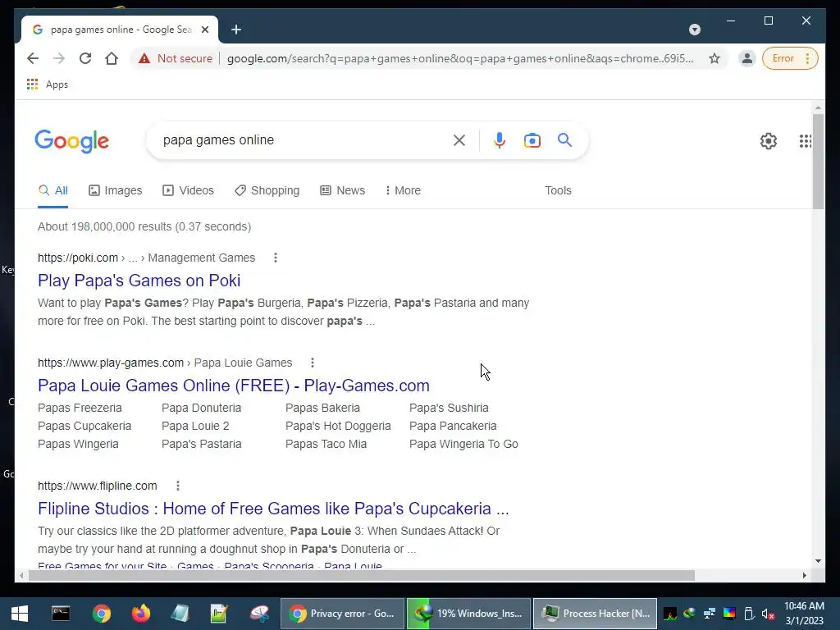Click the Papa's Sushiria sitelink

[x=449, y=408]
